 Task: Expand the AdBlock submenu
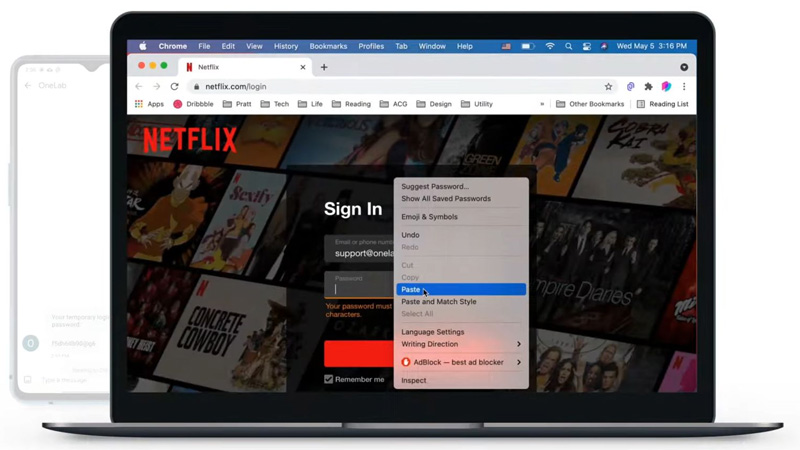[x=461, y=362]
